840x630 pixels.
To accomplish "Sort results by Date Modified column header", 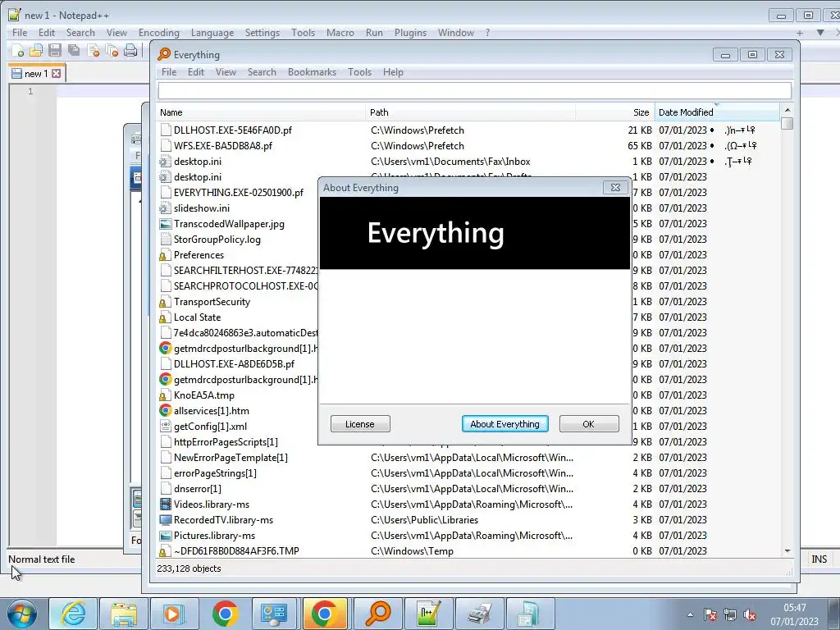I will 717,112.
